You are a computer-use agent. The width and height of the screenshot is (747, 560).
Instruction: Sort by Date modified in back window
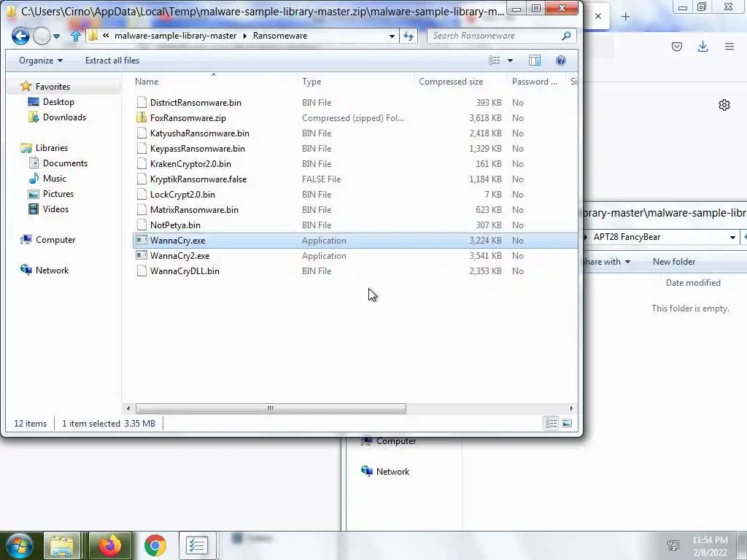click(x=693, y=283)
